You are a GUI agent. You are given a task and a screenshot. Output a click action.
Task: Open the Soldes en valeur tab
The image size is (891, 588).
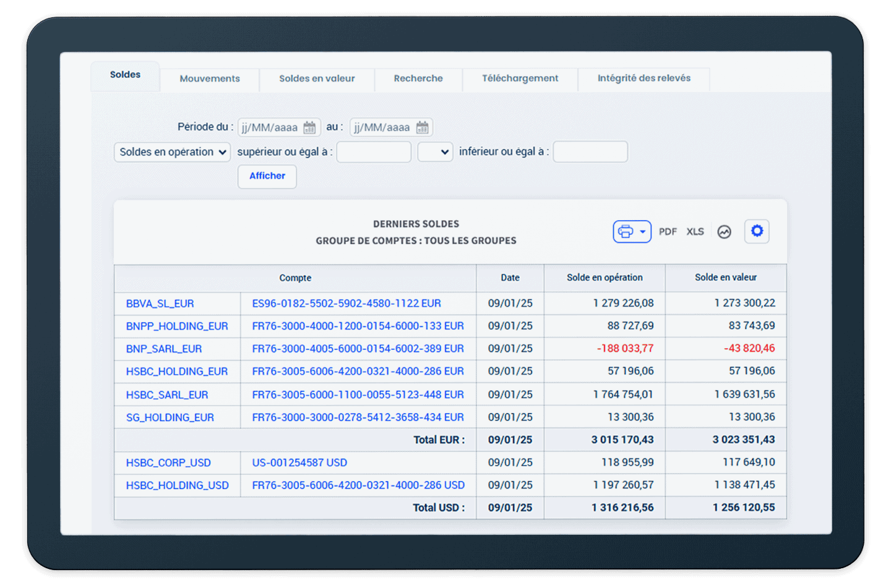(317, 79)
